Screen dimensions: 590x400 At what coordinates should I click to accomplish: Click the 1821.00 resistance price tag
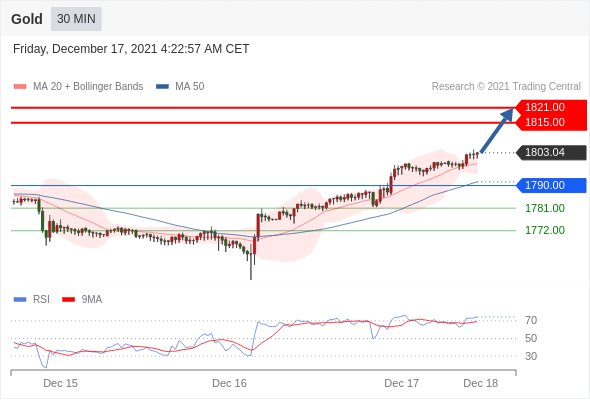coord(552,107)
